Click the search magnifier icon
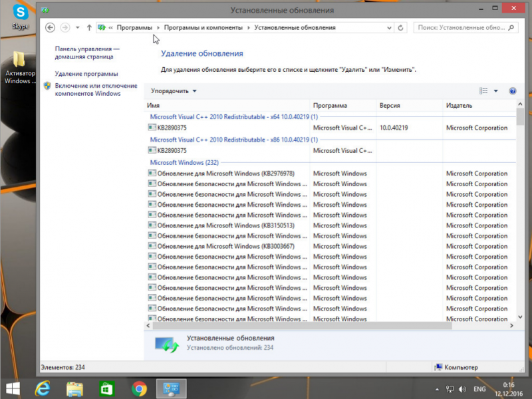Viewport: 532px width, 399px height. click(511, 27)
